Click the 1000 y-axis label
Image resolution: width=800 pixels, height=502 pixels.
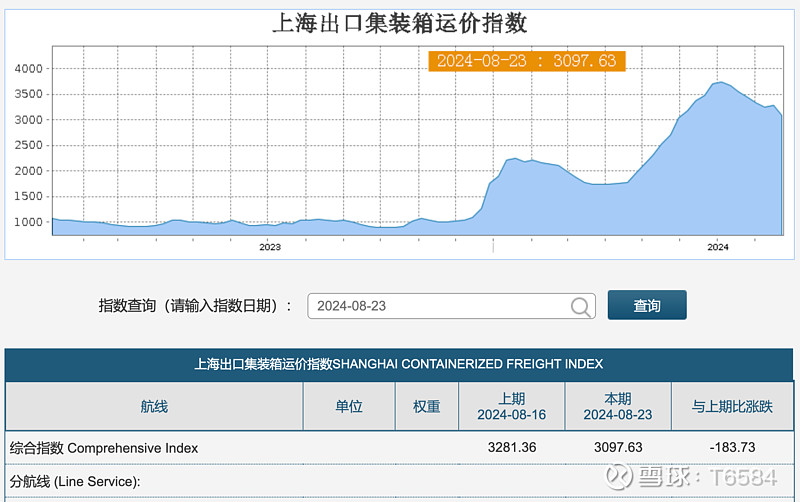pos(29,222)
